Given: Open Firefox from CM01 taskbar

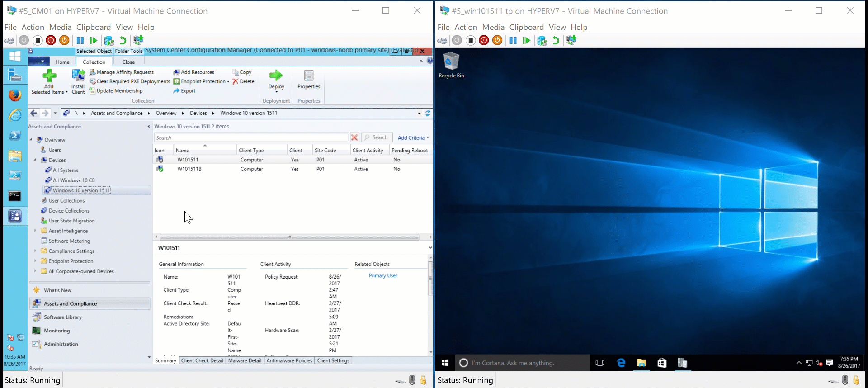Looking at the screenshot, I should [15, 95].
